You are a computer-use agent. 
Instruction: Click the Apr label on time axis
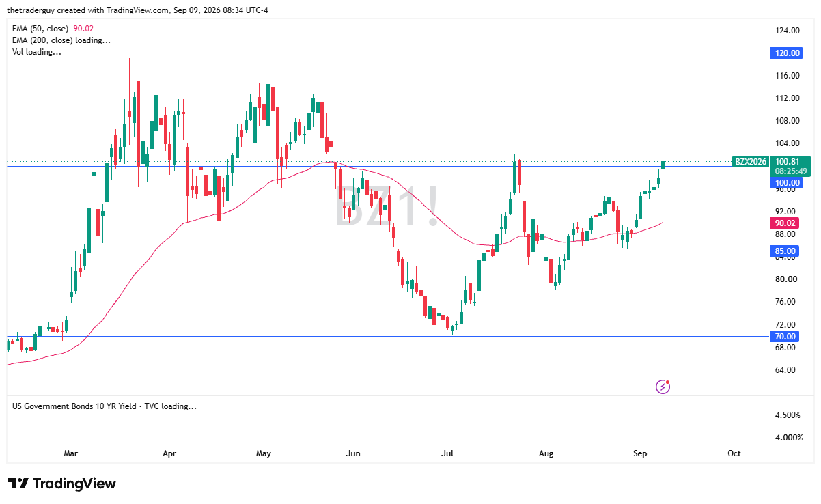coord(169,453)
